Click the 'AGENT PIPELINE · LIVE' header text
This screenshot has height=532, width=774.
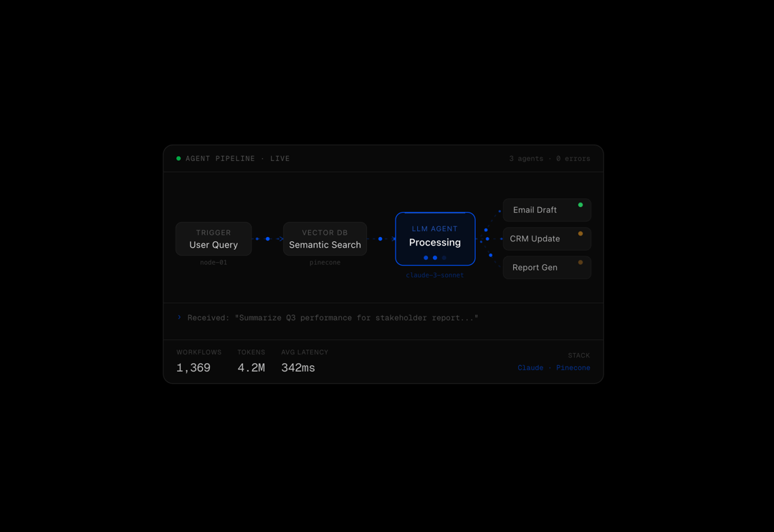pos(237,159)
